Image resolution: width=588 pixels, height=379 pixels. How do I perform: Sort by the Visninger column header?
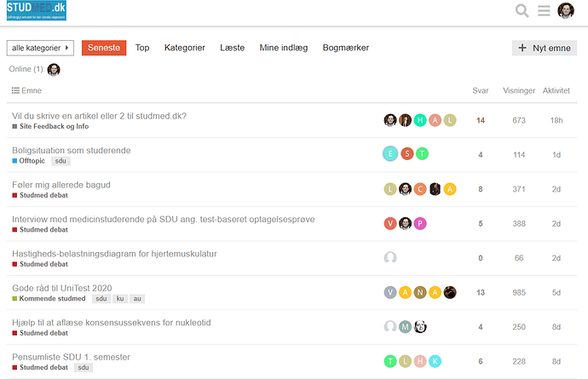(x=519, y=91)
